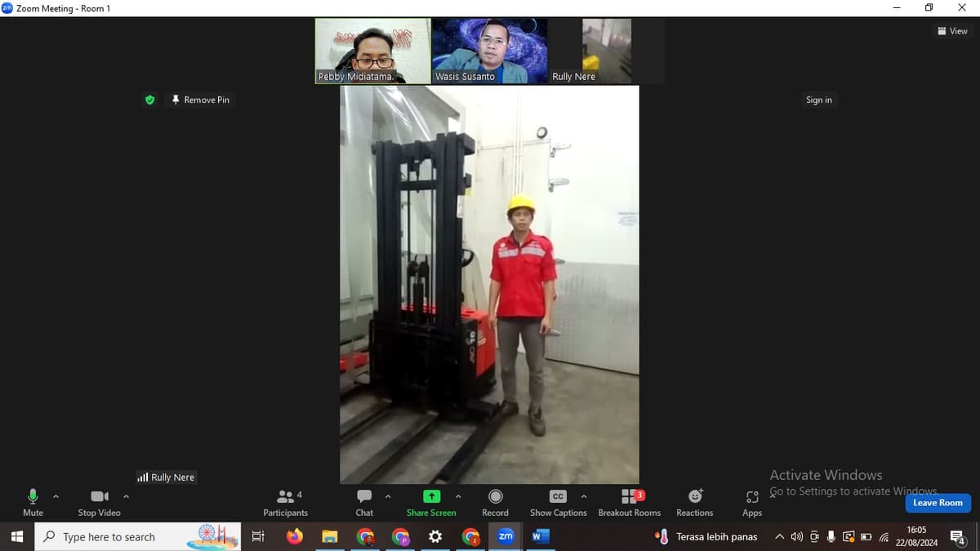Viewport: 980px width, 551px height.
Task: Click the Windows search box
Action: point(137,536)
